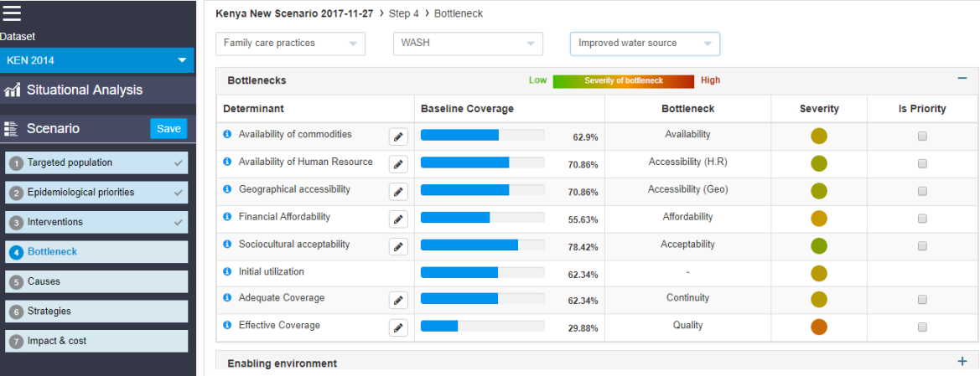Select Impact & cost step

(96, 341)
